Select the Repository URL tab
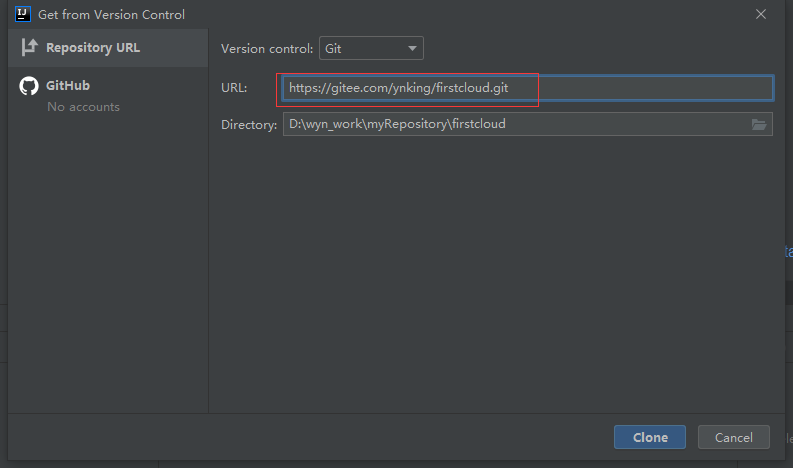Image resolution: width=793 pixels, height=468 pixels. click(108, 48)
